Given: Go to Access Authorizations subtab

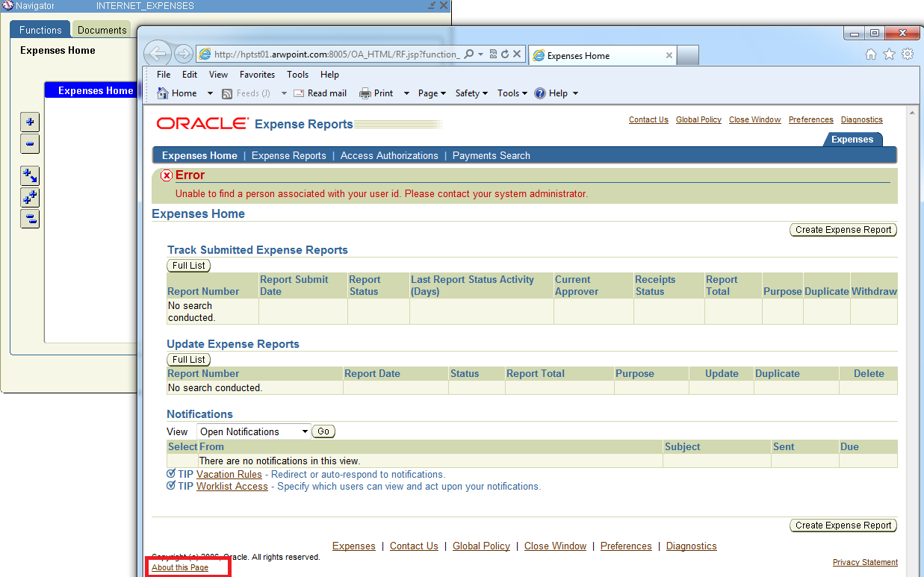Looking at the screenshot, I should (389, 155).
